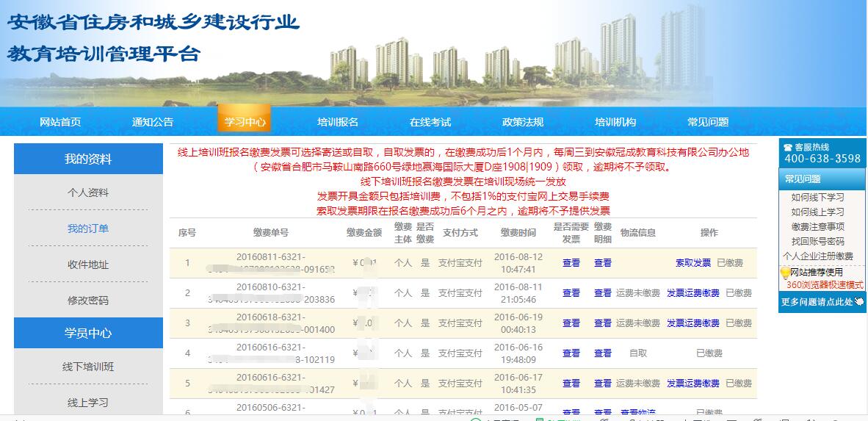Select 我的订单 in the left sidebar
This screenshot has height=421, width=868.
(x=88, y=229)
